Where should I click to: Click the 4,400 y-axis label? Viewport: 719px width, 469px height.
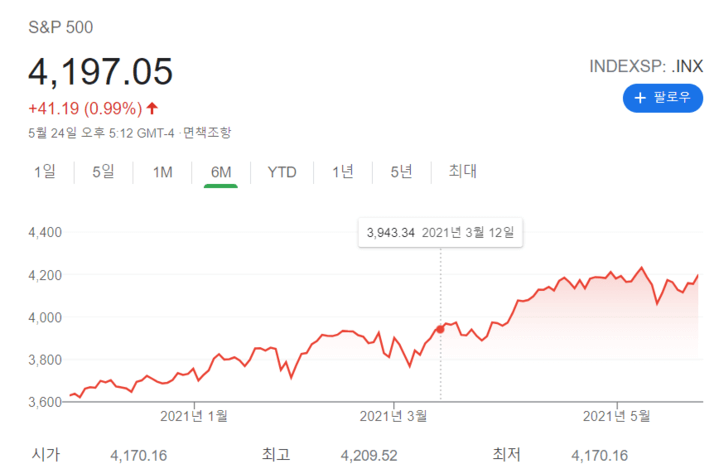[45, 232]
